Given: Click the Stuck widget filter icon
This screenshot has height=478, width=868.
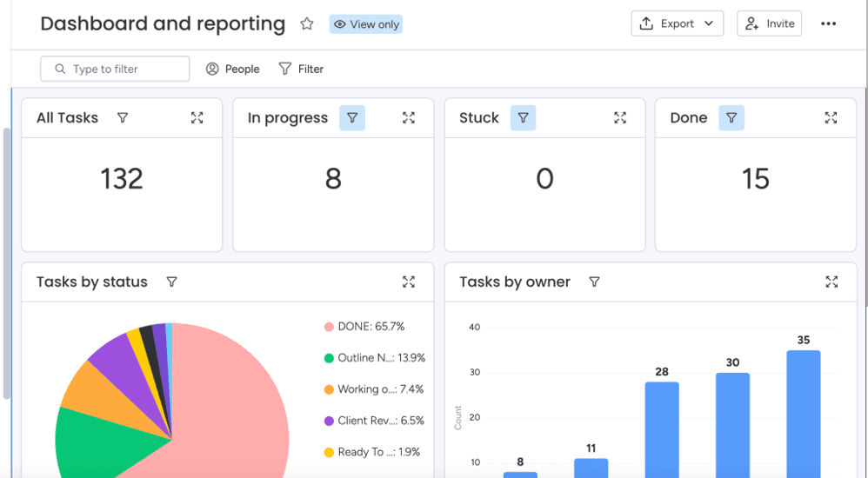Looking at the screenshot, I should click(523, 118).
